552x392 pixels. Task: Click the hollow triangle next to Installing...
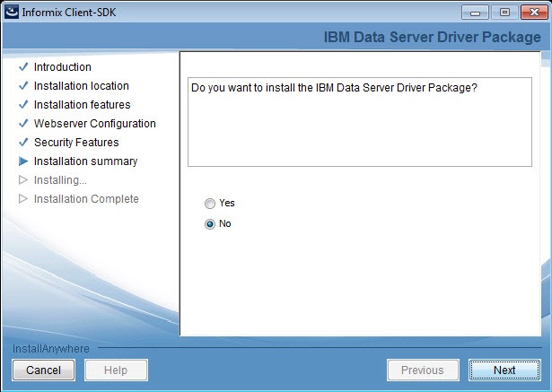[x=23, y=180]
